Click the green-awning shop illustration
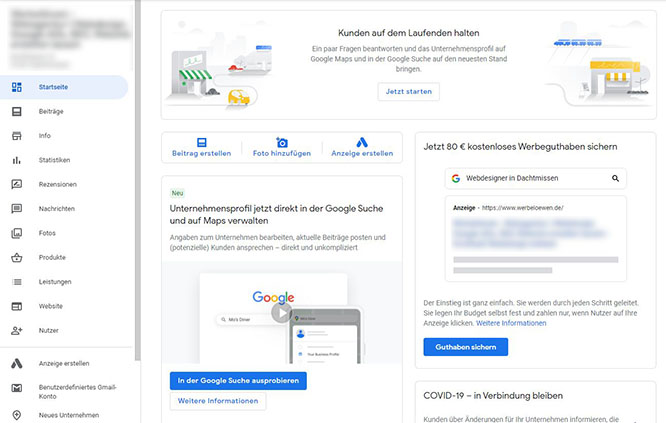 coord(192,73)
